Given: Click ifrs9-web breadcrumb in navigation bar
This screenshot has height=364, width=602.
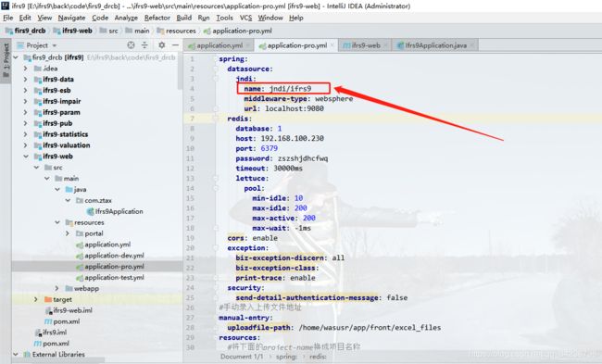Looking at the screenshot, I should (x=73, y=31).
